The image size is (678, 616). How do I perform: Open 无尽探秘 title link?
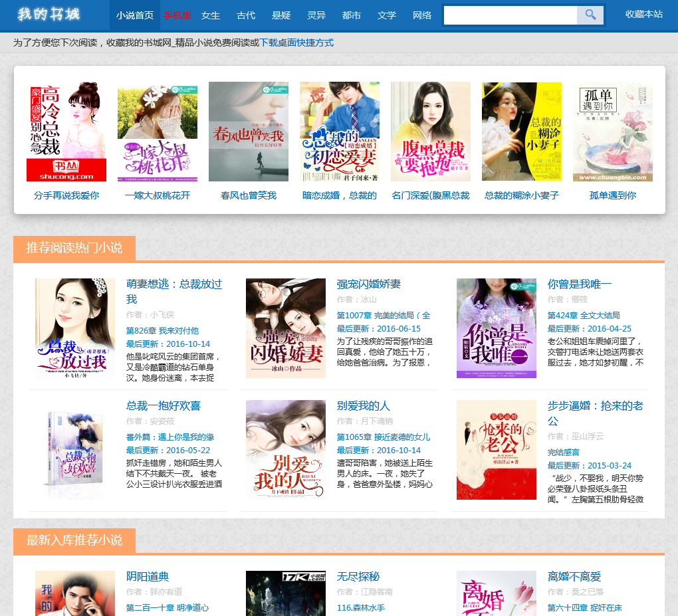tap(358, 576)
